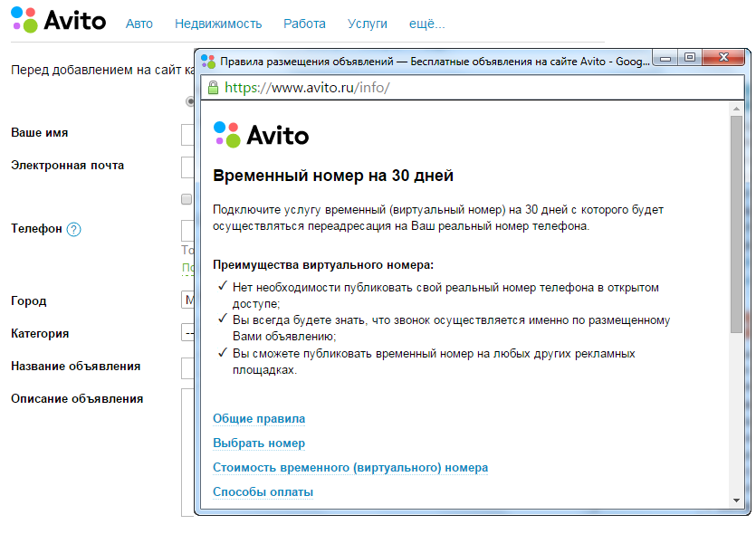756x534 pixels.
Task: Click the Ваше имя label
Action: (40, 132)
